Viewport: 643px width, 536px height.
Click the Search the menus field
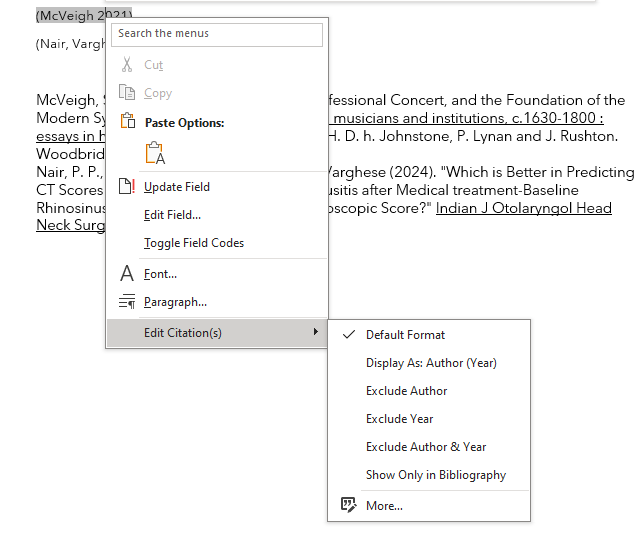[x=218, y=34]
